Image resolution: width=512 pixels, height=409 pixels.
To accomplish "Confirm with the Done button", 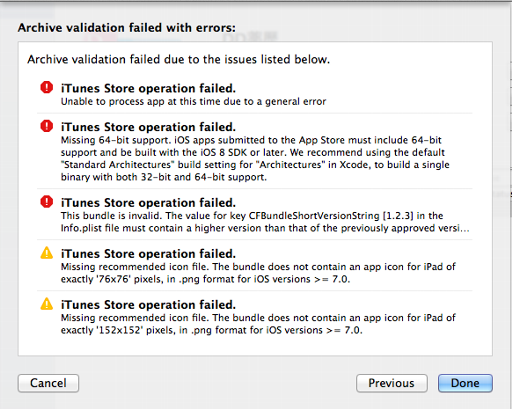I will (465, 383).
